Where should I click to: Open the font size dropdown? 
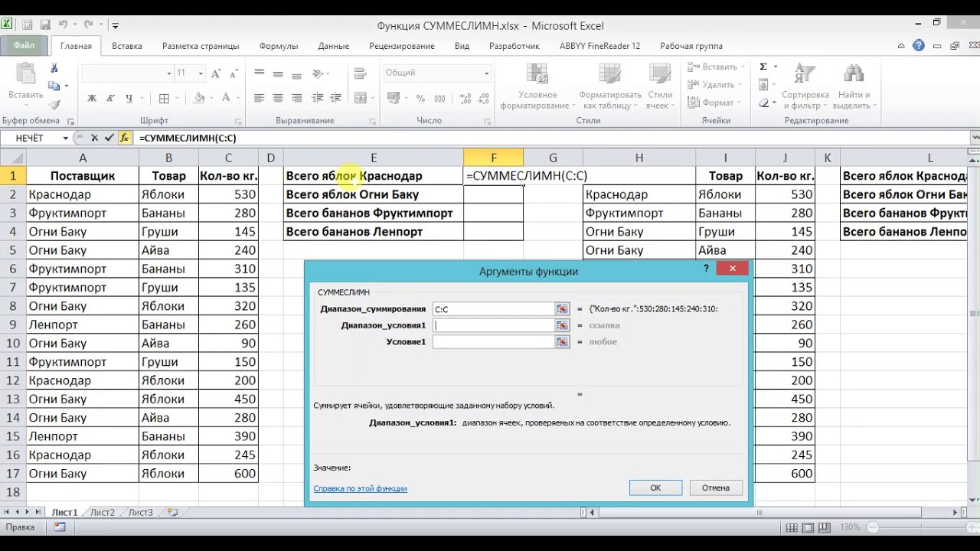[201, 73]
